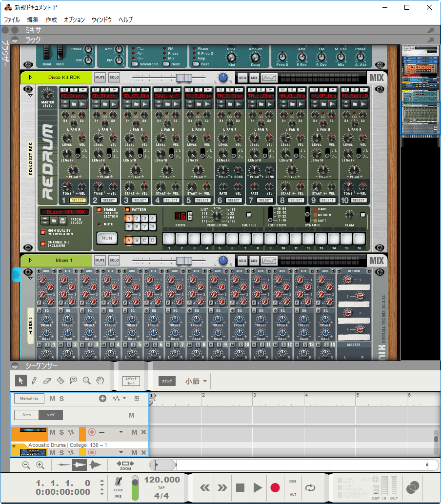Select the pencil tool in sequencer

[34, 381]
